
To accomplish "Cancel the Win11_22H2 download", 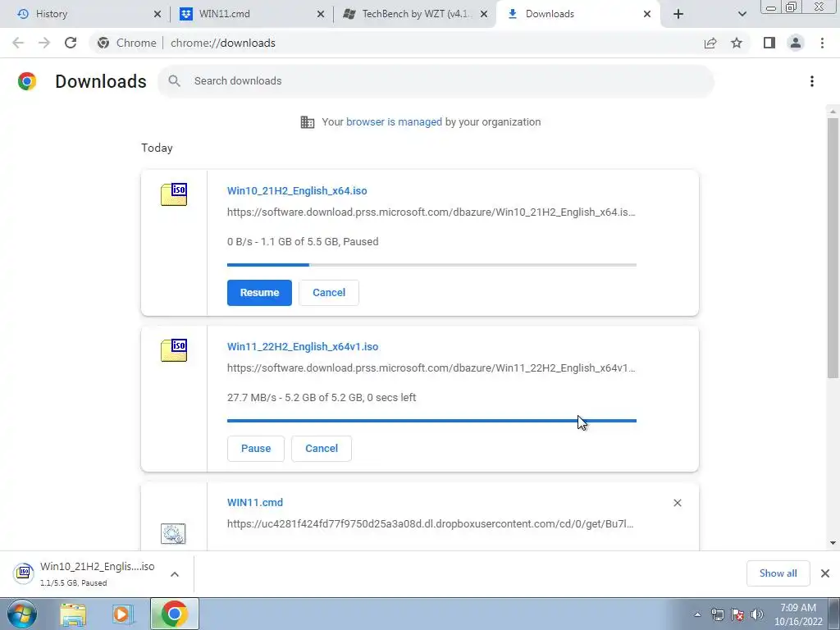I will (322, 449).
